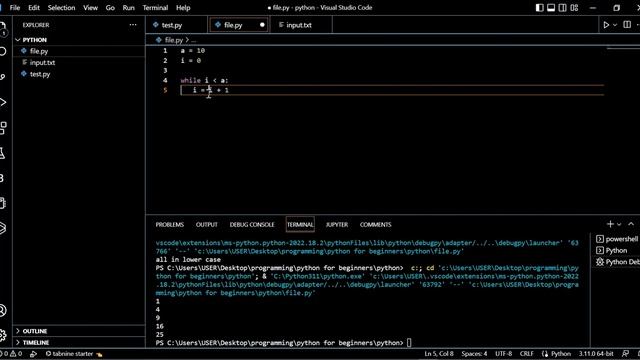The height and width of the screenshot is (360, 640).
Task: Maximize the panel with the chevron up
Action: tap(631, 224)
